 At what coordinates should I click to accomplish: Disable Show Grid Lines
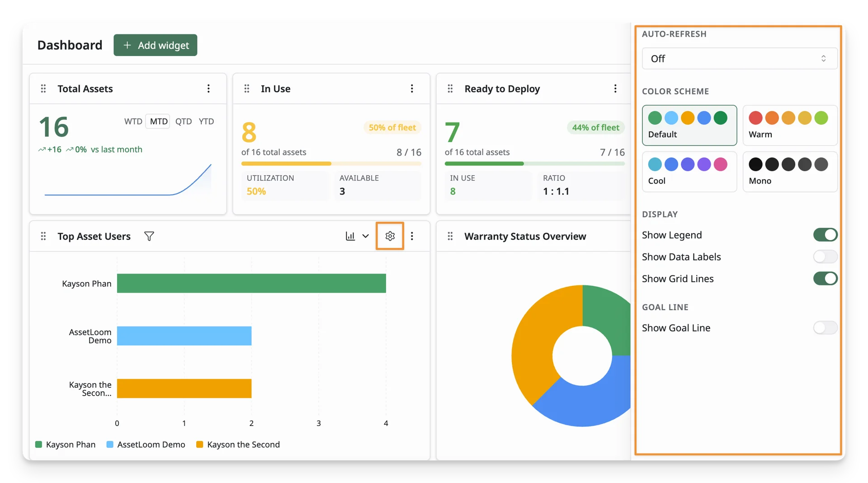coord(825,279)
